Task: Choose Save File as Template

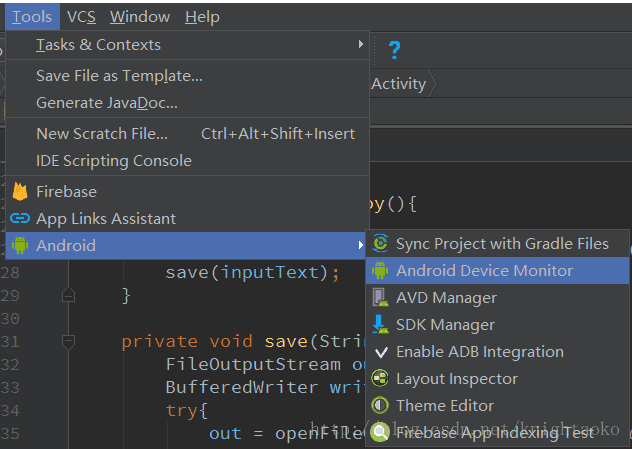Action: pos(119,75)
